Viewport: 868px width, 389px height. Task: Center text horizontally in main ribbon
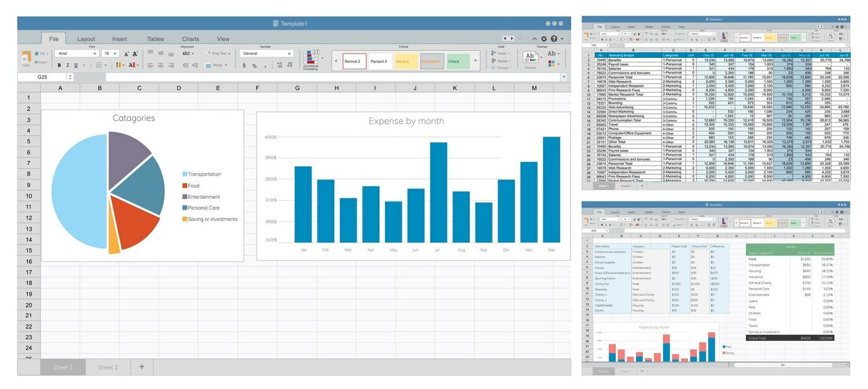pos(160,65)
